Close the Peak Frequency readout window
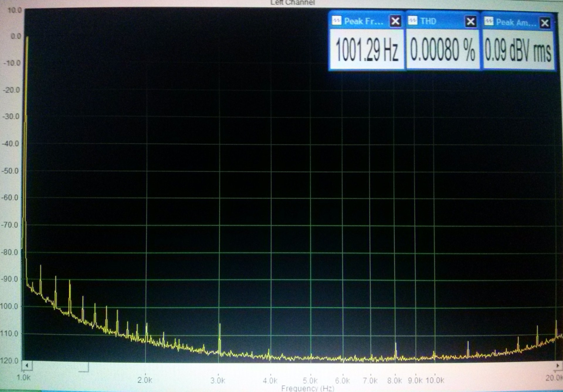This screenshot has width=563, height=392. click(395, 21)
